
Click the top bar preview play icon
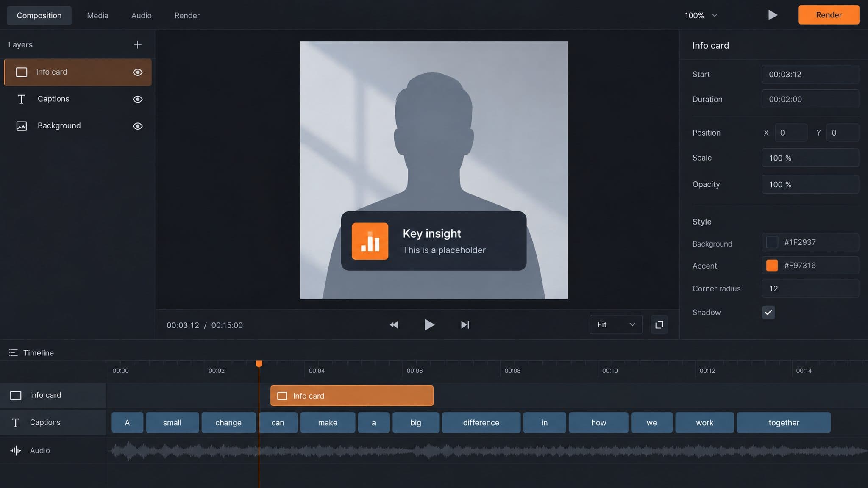pyautogui.click(x=773, y=15)
